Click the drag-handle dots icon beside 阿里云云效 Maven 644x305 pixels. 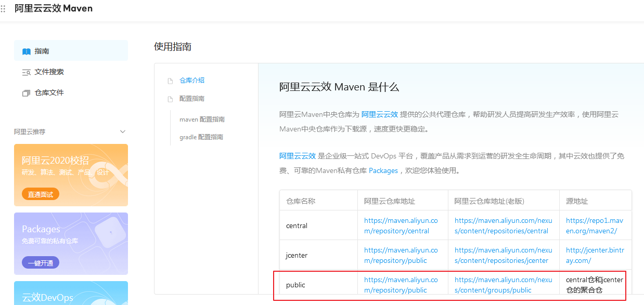tap(3, 9)
